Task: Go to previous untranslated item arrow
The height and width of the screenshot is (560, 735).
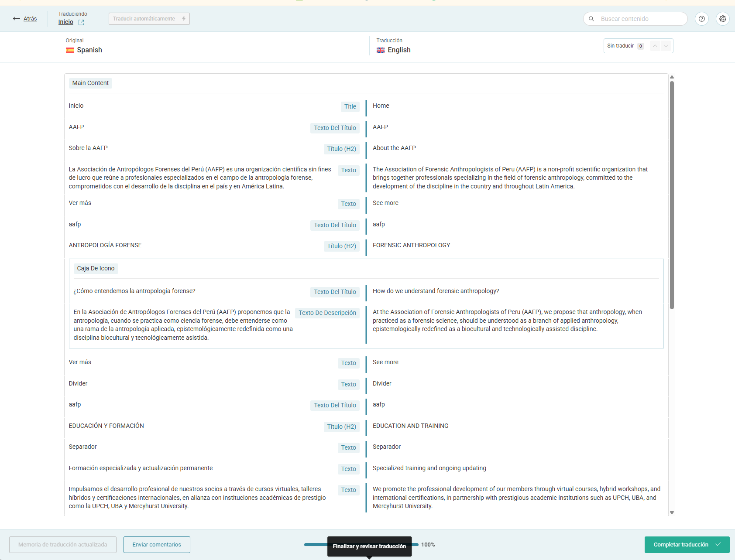Action: click(655, 46)
